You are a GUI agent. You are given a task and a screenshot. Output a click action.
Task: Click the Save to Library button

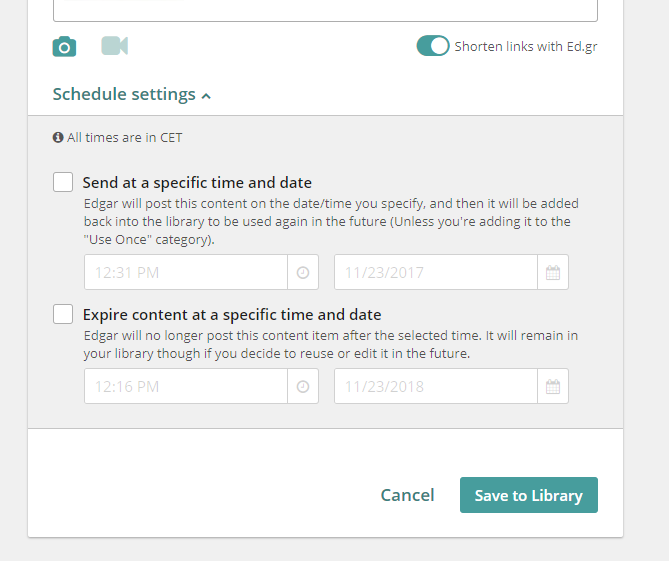click(528, 495)
